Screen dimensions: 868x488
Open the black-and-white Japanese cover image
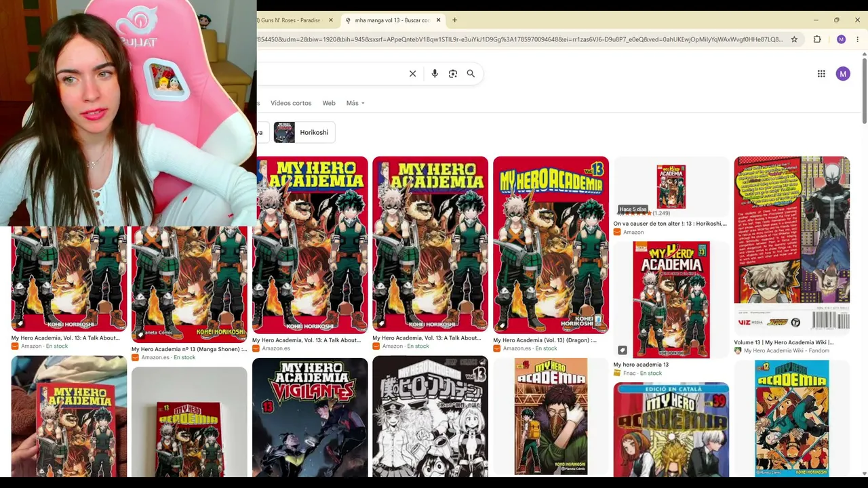pos(430,417)
